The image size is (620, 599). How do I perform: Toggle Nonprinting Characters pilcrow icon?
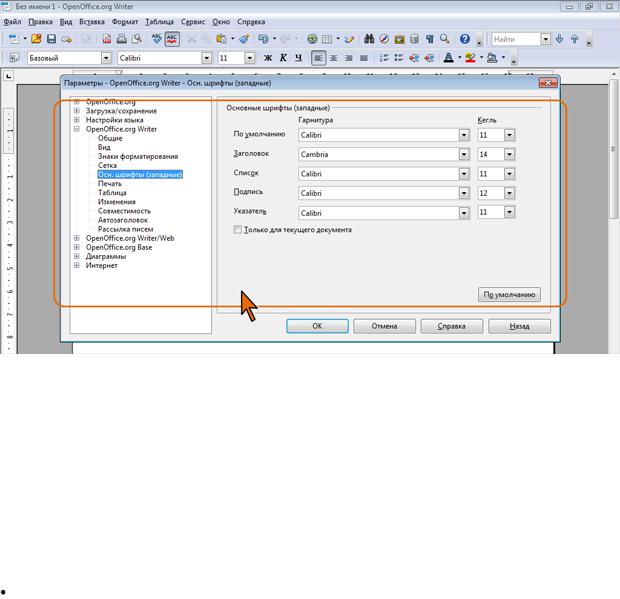click(429, 39)
